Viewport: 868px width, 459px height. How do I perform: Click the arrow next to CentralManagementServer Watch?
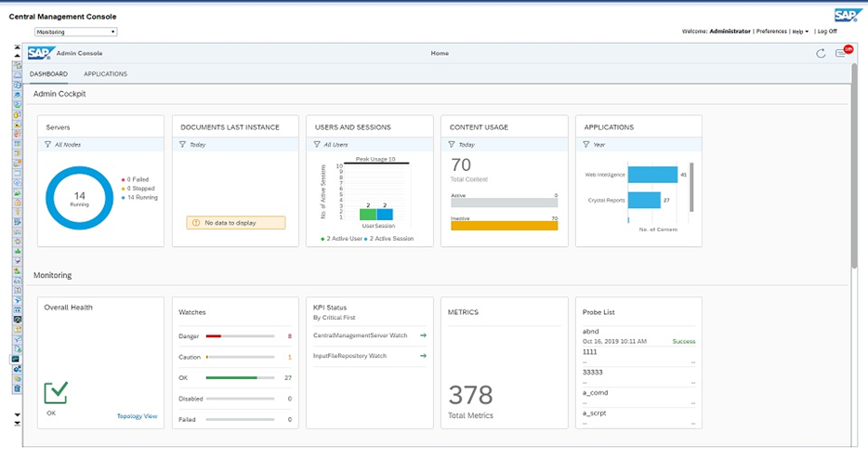point(423,334)
